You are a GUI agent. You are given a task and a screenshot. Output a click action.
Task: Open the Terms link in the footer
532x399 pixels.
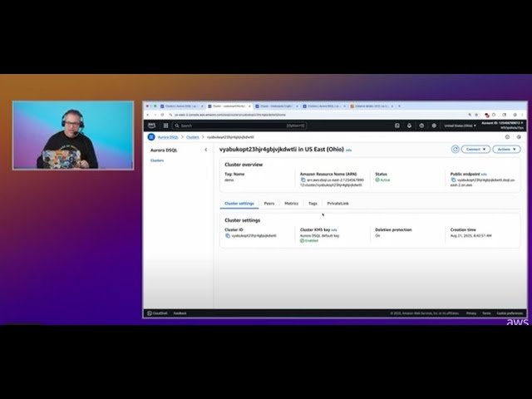[486, 313]
